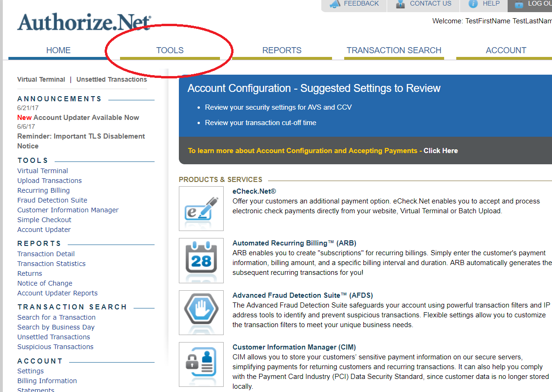Image resolution: width=552 pixels, height=392 pixels.
Task: Go to the TRANSACTION SEARCH tab
Action: (x=394, y=51)
